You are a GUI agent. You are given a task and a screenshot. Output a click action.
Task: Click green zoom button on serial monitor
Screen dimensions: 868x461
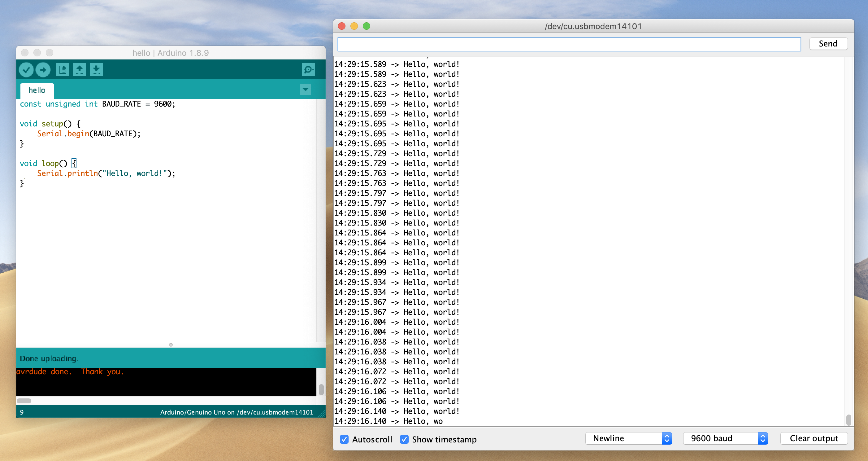(x=366, y=26)
